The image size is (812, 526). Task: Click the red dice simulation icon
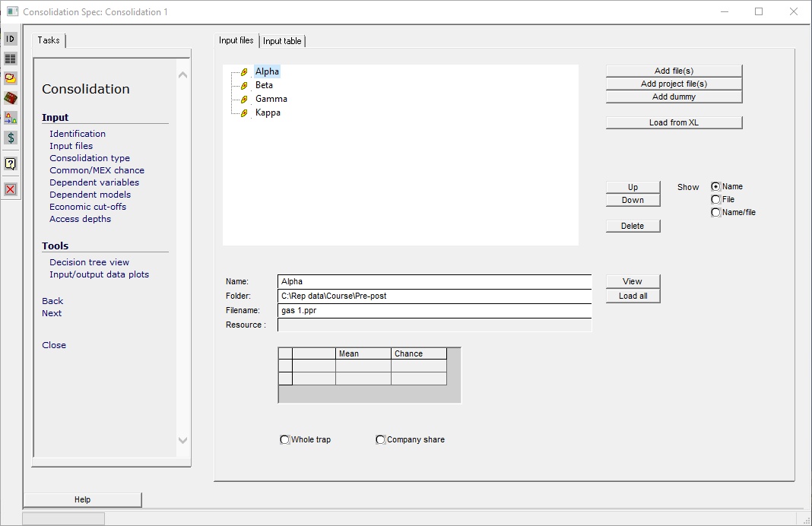[10, 98]
